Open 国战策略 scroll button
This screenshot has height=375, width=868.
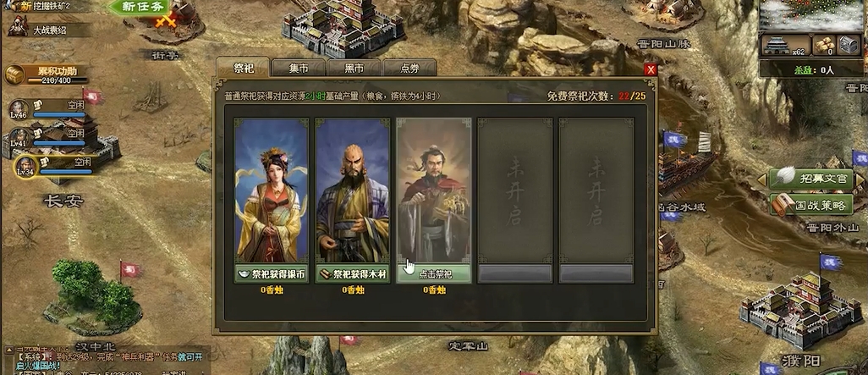tap(811, 205)
